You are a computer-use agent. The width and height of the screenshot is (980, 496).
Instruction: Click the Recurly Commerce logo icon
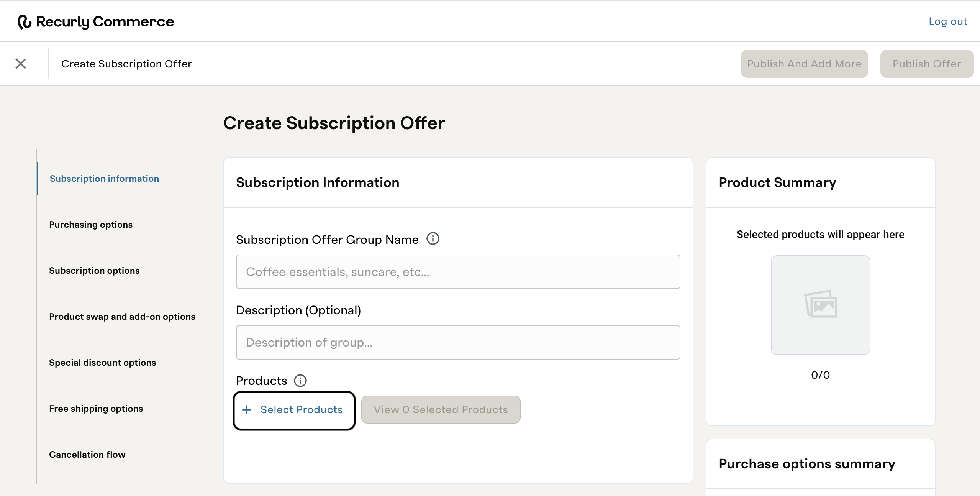pyautogui.click(x=24, y=22)
